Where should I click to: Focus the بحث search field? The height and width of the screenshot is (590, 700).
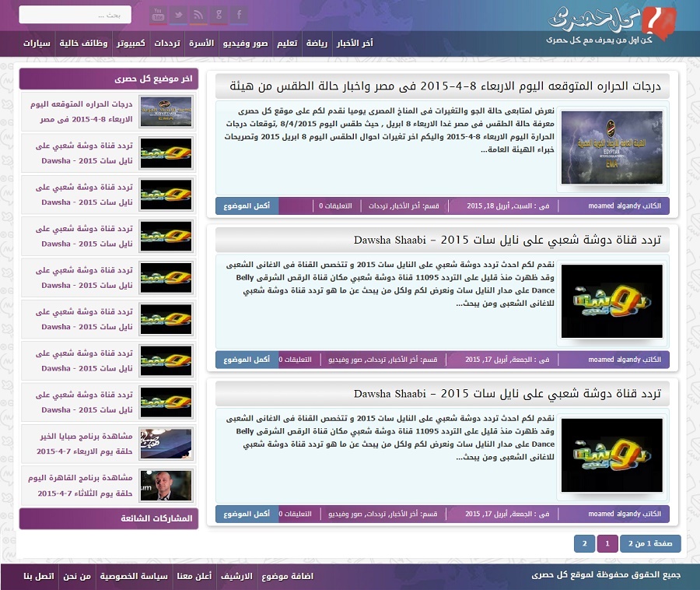(x=75, y=15)
